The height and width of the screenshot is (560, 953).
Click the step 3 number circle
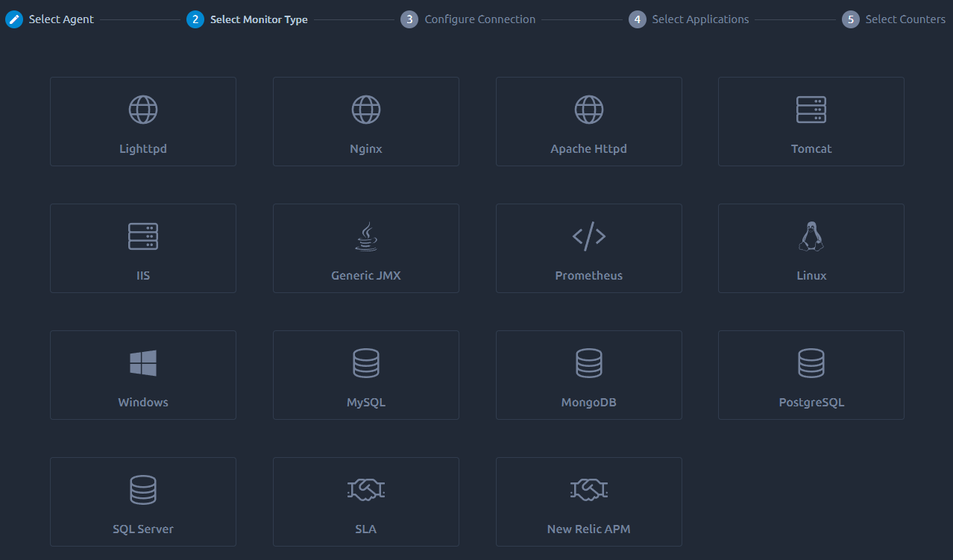click(409, 19)
